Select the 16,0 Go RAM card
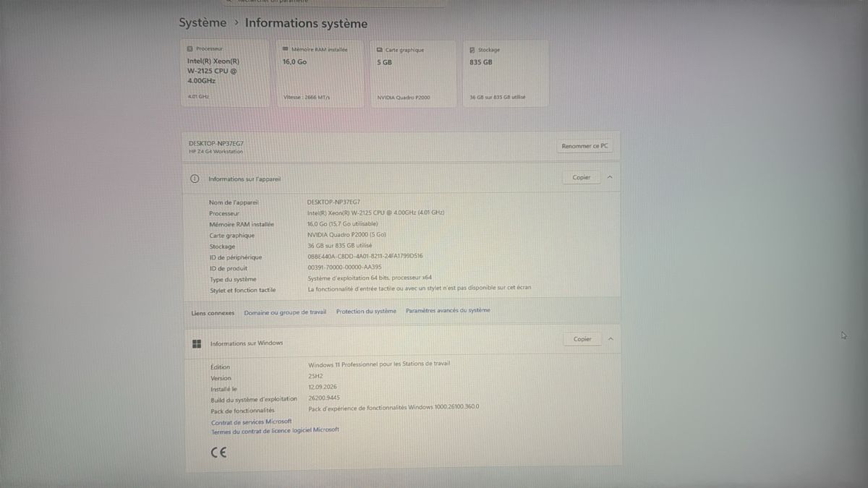Image resolution: width=868 pixels, height=488 pixels. click(x=320, y=74)
